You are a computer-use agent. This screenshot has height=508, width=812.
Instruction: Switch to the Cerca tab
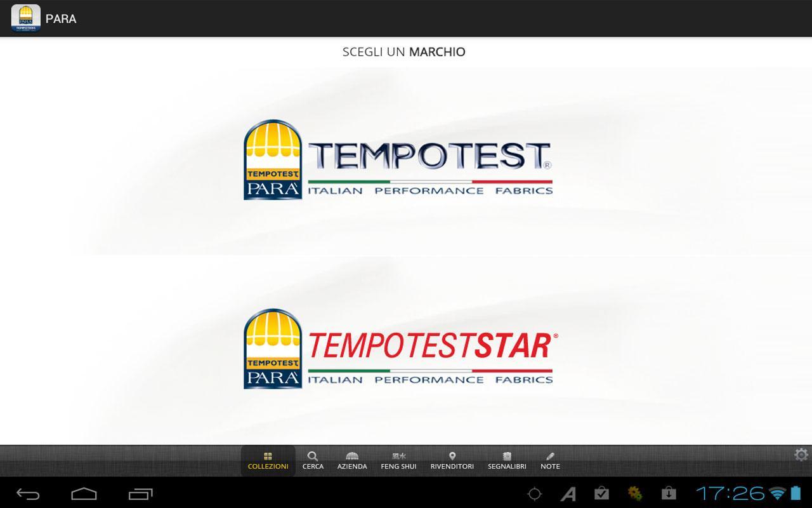tap(313, 460)
